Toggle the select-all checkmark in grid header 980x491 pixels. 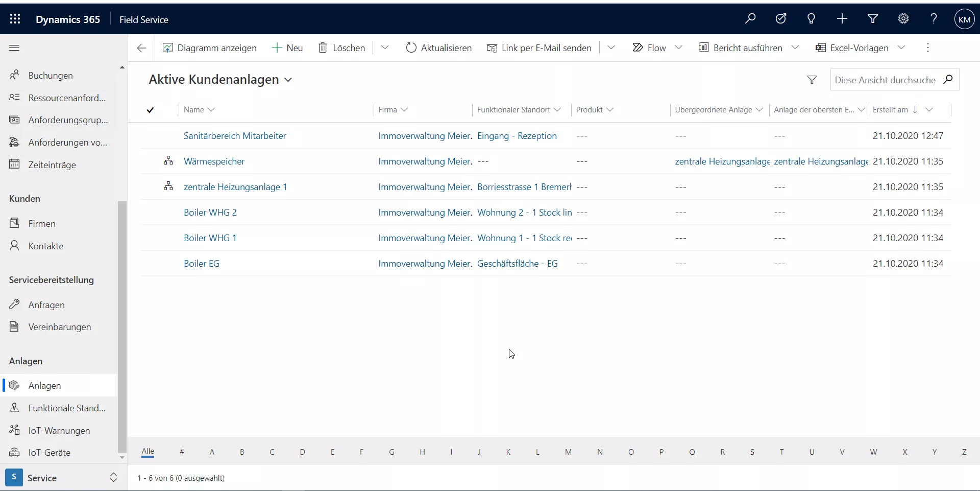[x=150, y=110]
